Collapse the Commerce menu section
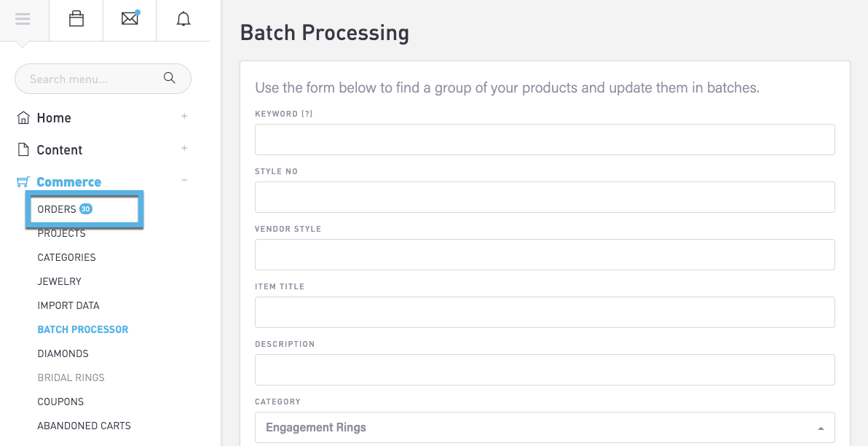 click(184, 180)
